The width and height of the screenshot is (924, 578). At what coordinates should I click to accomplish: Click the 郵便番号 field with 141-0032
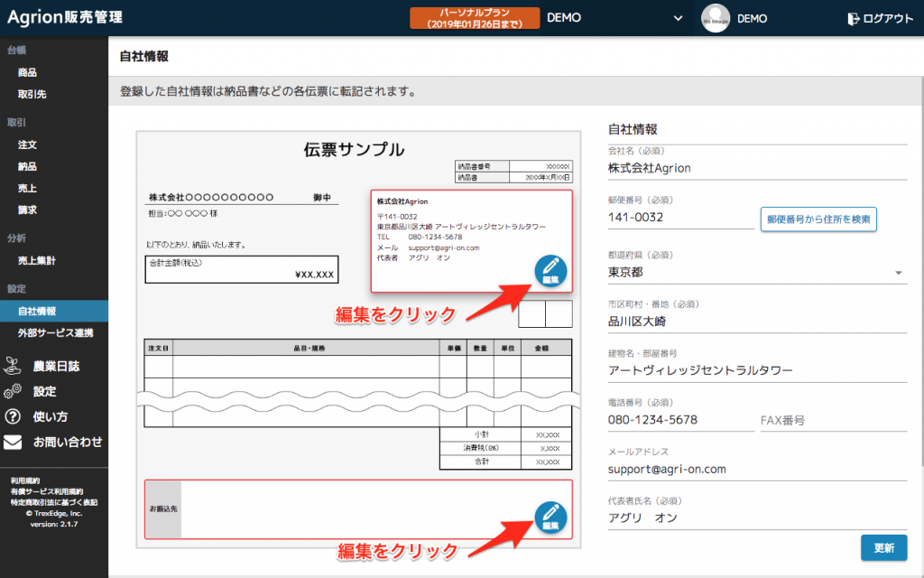tap(680, 218)
